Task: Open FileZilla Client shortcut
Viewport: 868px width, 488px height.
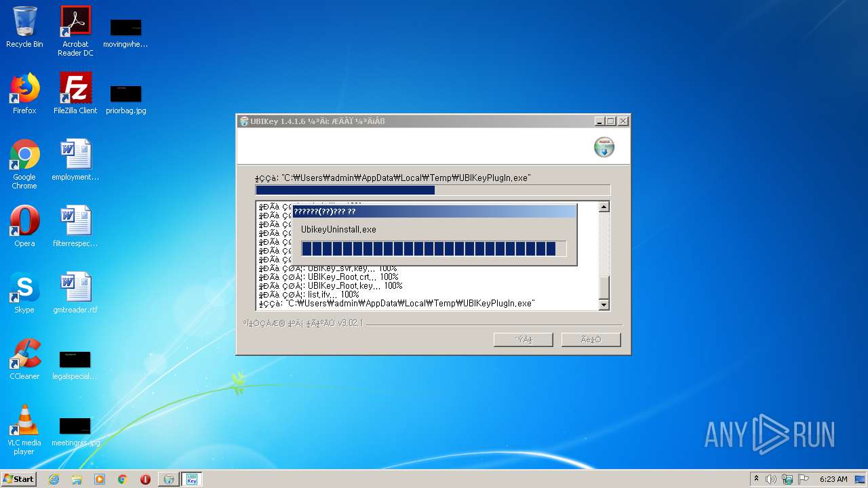Action: click(75, 94)
